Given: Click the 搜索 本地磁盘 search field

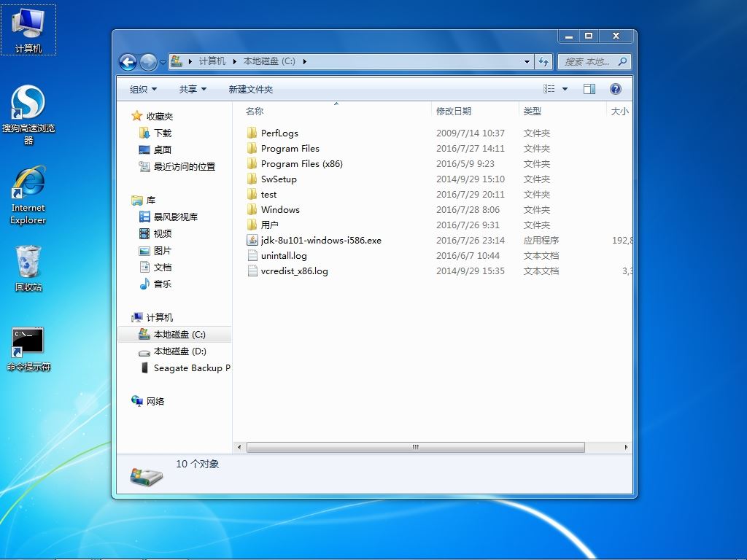Looking at the screenshot, I should tap(594, 61).
